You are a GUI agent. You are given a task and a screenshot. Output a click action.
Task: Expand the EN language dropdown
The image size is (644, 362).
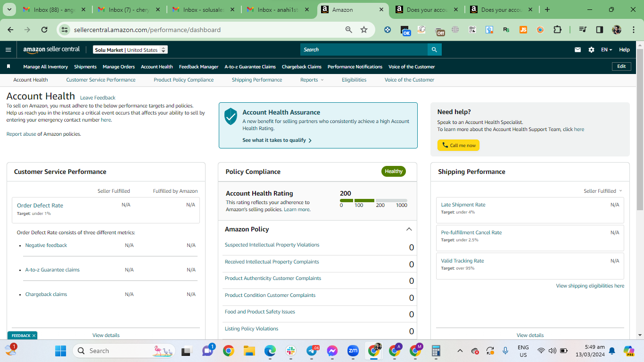tap(606, 49)
